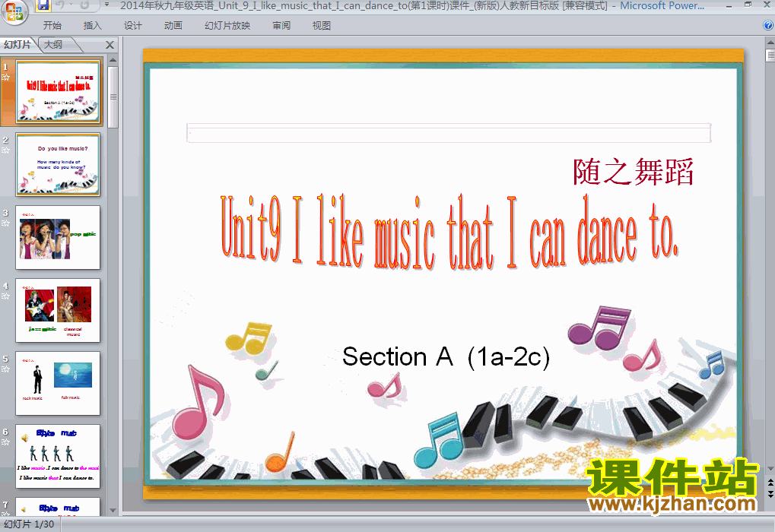Select slide 4 thumbnail with jazz music
775x532 pixels.
pyautogui.click(x=58, y=311)
